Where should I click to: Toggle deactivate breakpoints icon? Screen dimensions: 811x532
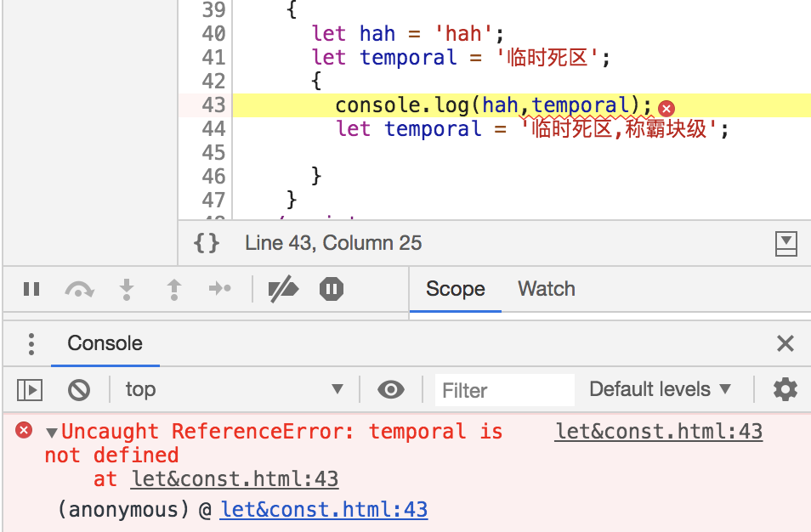tap(283, 289)
